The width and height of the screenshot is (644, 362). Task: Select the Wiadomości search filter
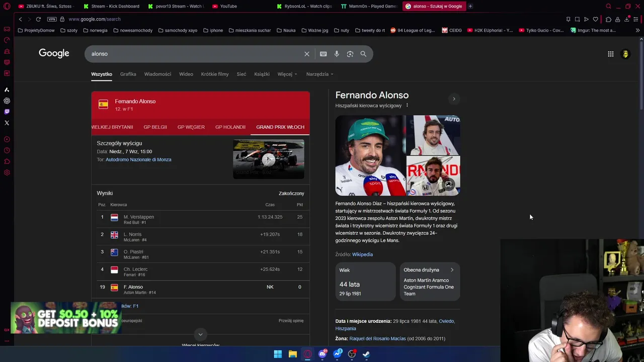(157, 74)
